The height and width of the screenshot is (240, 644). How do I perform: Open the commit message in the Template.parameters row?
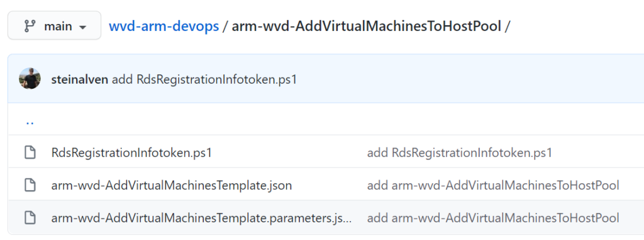click(x=493, y=218)
